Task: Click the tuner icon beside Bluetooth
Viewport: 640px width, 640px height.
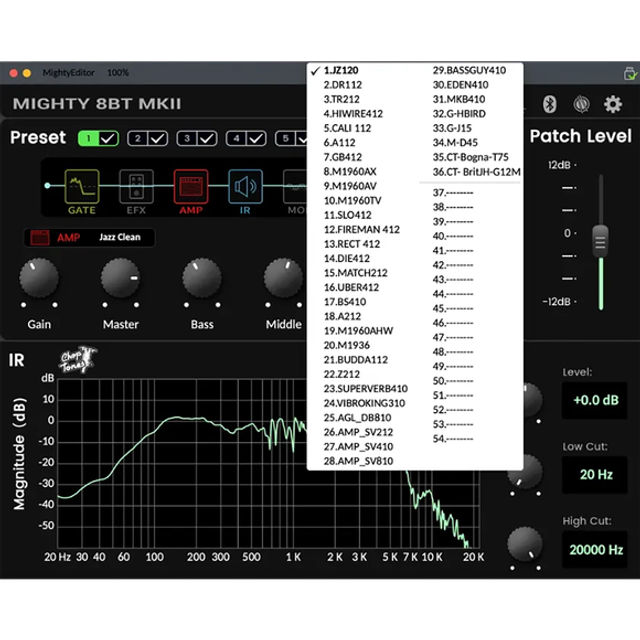Action: pyautogui.click(x=581, y=104)
